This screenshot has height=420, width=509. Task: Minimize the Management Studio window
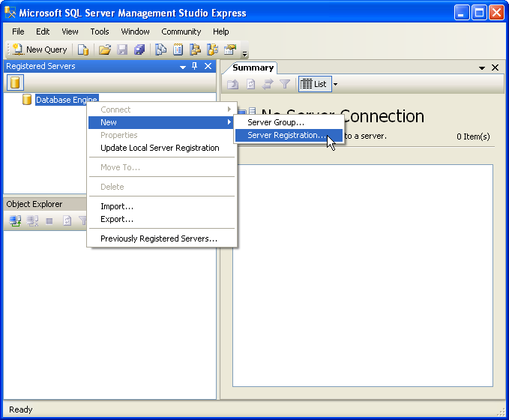pos(461,13)
